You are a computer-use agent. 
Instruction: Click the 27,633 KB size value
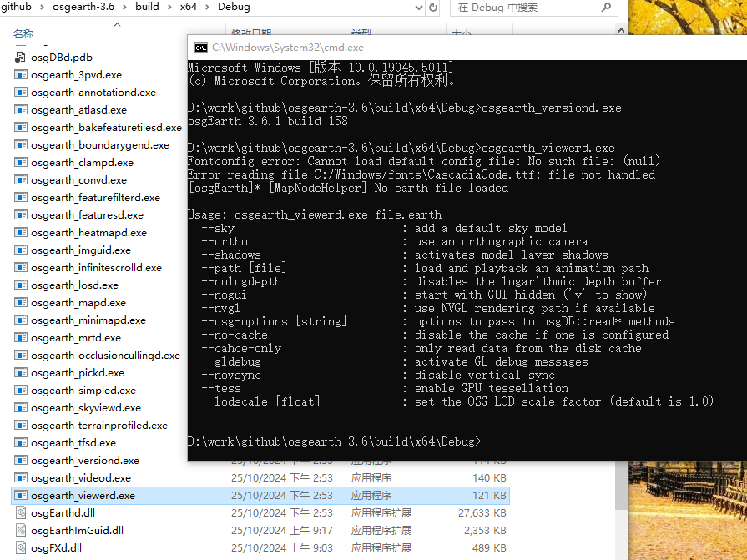tap(482, 513)
